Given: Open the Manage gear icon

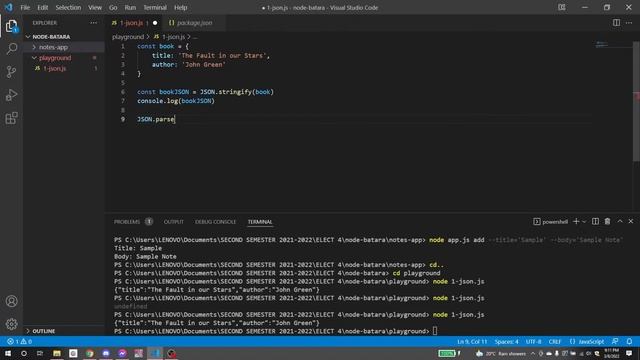Looking at the screenshot, I should click(x=11, y=324).
